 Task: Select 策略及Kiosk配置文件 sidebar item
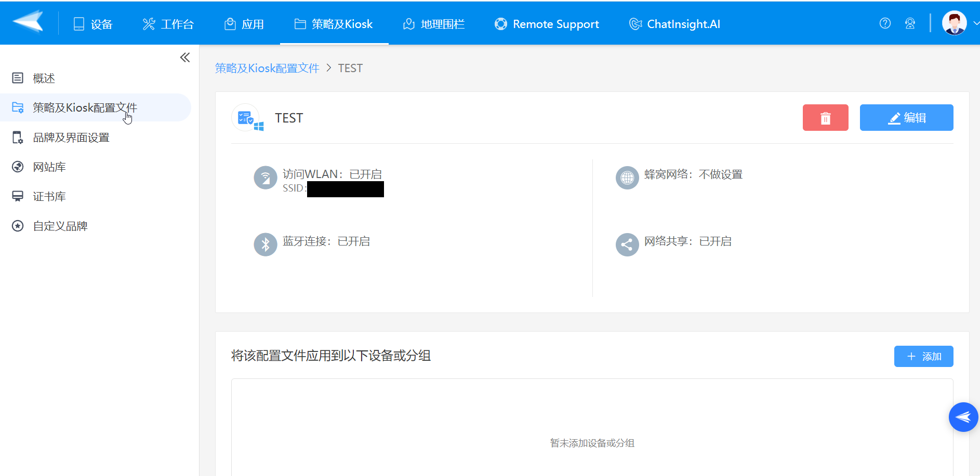(96, 107)
